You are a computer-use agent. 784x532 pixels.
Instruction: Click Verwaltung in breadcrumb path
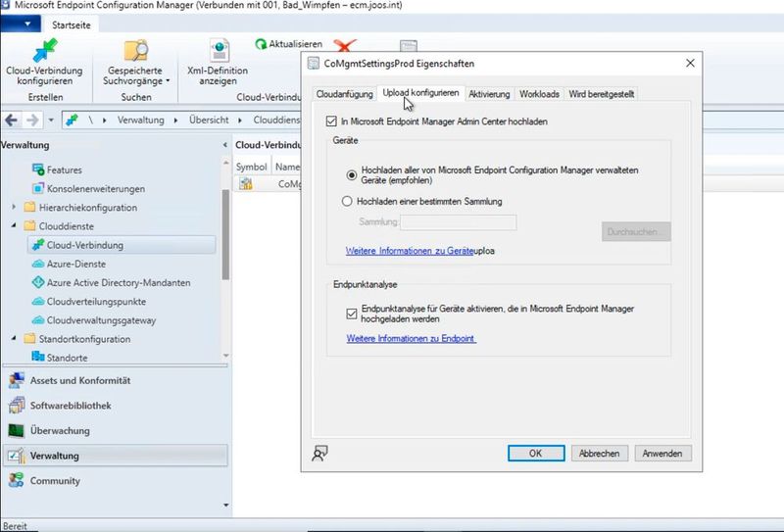140,120
